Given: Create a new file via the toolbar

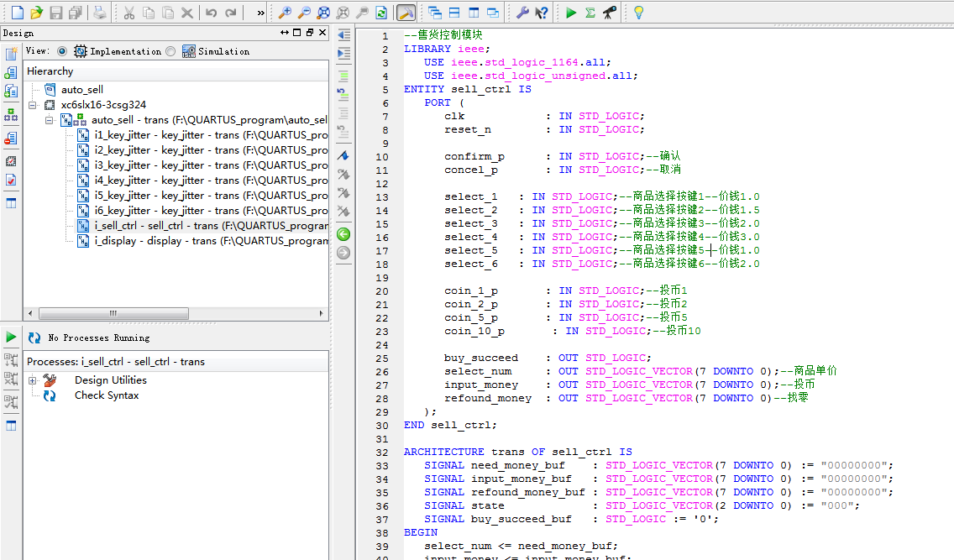Looking at the screenshot, I should point(18,12).
